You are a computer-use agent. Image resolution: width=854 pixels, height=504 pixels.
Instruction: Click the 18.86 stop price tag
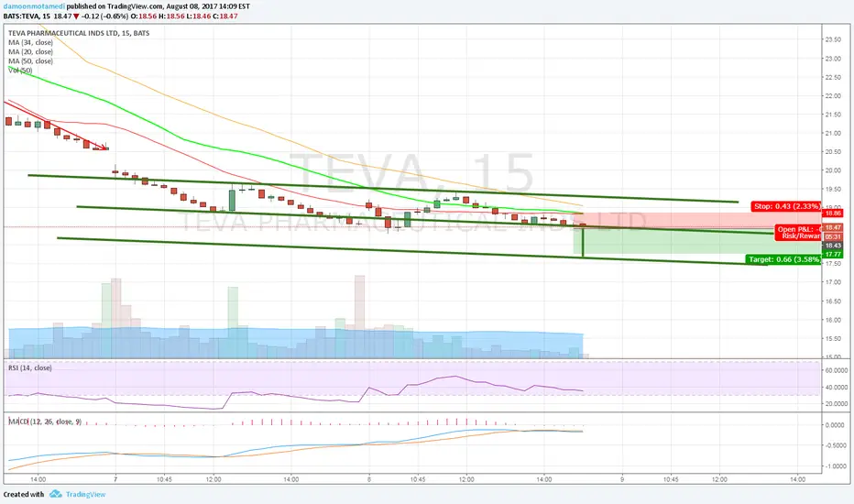point(833,213)
